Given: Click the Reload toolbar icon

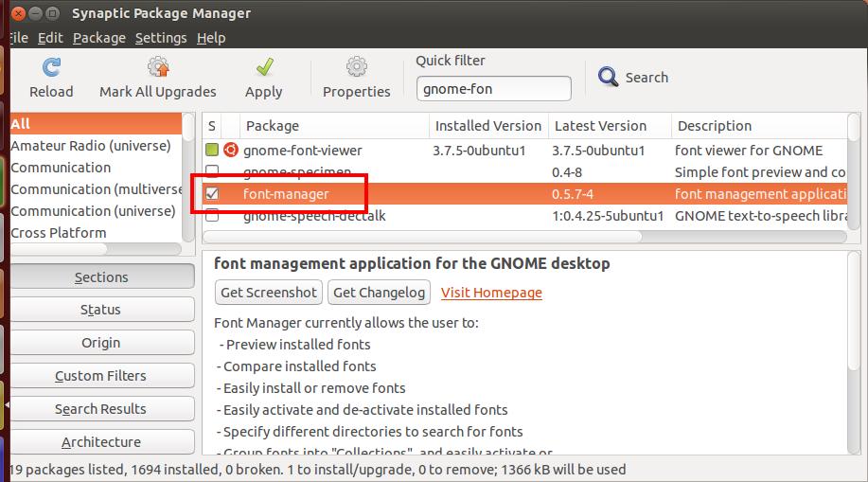Looking at the screenshot, I should [51, 68].
